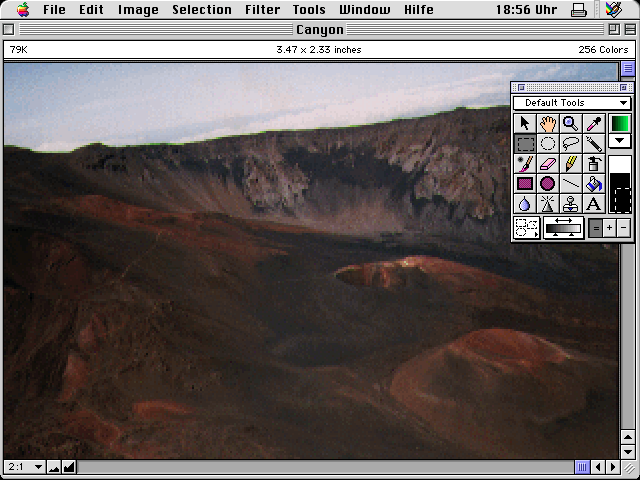Image resolution: width=640 pixels, height=480 pixels.
Task: Select the Airbrush spray can tool
Action: coord(593,164)
